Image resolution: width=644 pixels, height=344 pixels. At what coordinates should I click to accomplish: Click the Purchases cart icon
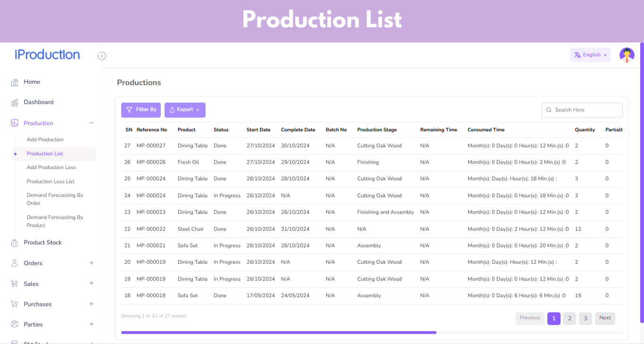[15, 304]
